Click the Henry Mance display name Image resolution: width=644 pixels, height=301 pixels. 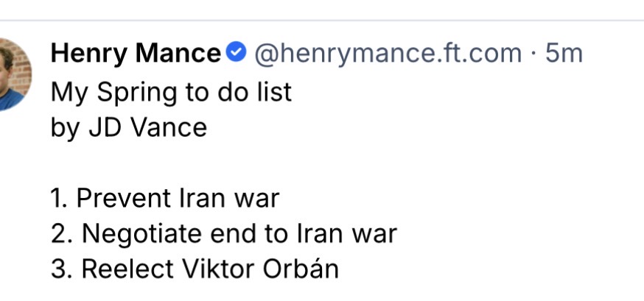tap(136, 54)
